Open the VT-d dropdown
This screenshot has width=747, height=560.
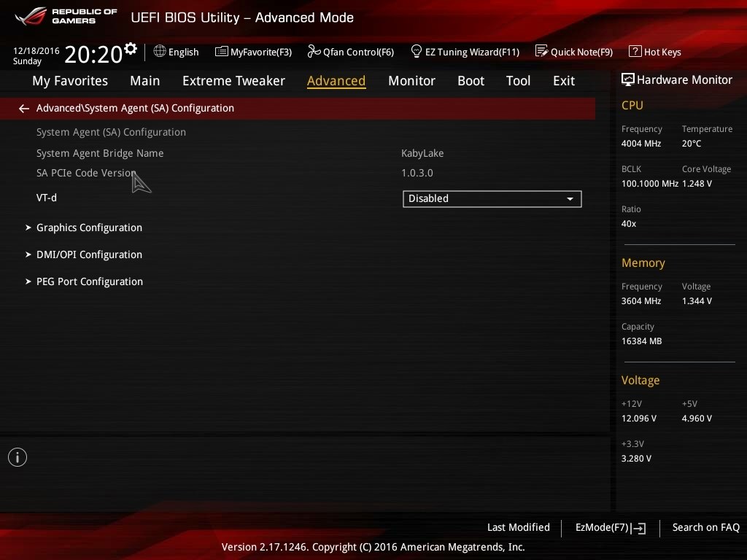click(492, 198)
